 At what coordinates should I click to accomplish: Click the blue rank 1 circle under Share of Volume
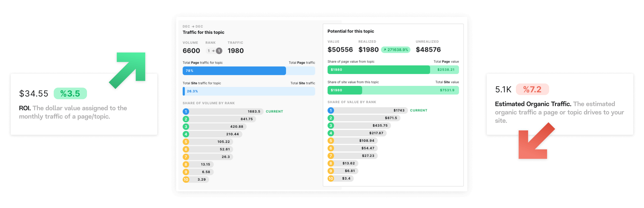pos(186,111)
